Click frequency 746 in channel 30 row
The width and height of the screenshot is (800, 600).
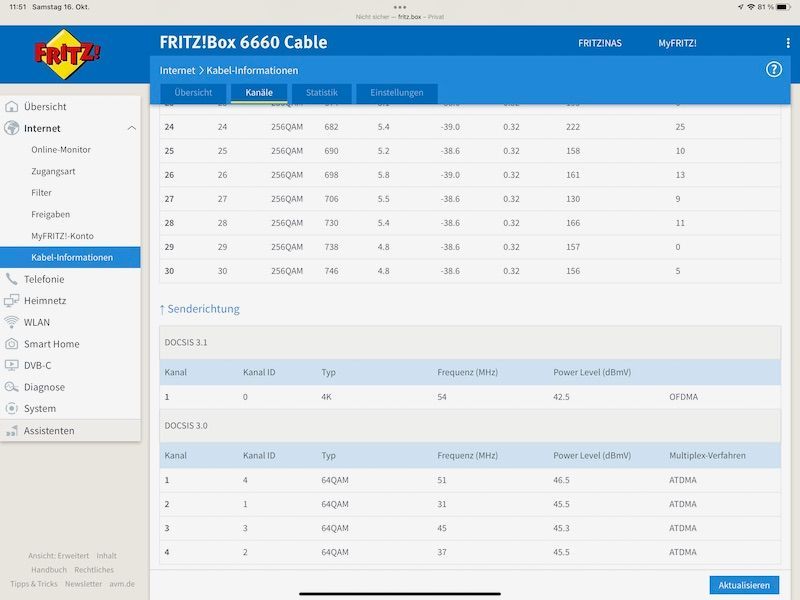click(331, 271)
